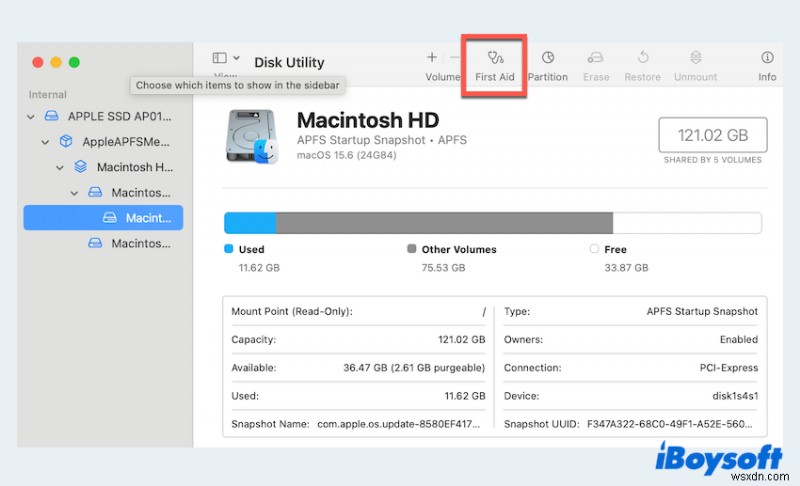Click the disk1s4s1 device value
The image size is (800, 486).
click(x=735, y=396)
